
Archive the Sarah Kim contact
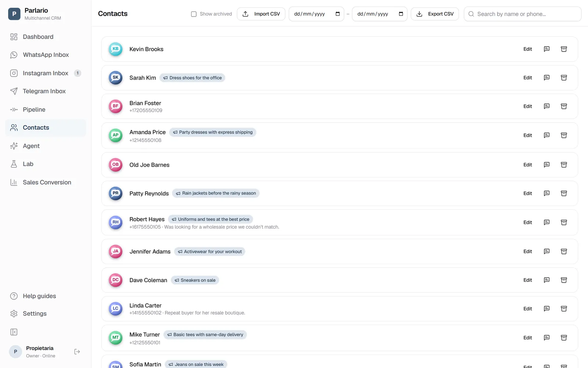coord(564,78)
